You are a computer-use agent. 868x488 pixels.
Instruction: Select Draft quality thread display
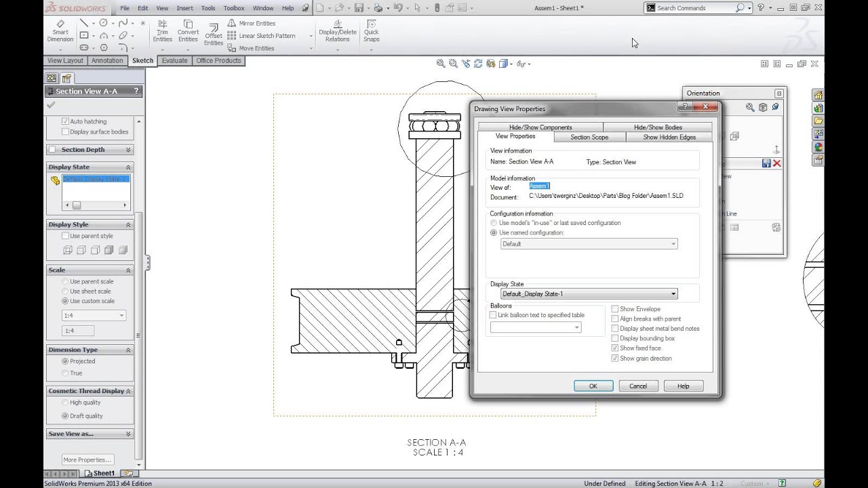click(65, 416)
